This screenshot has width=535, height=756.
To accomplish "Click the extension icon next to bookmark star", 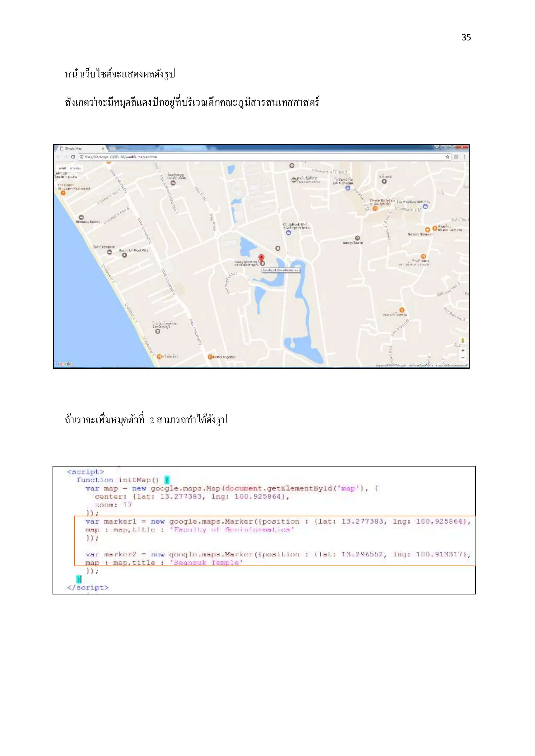I will pos(456,157).
